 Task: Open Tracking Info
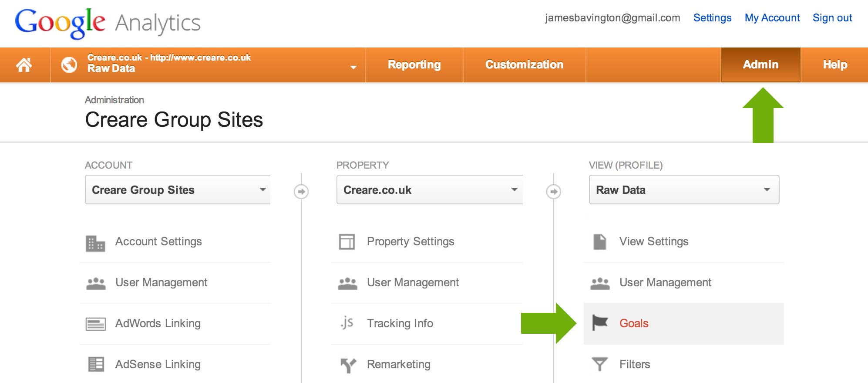click(x=400, y=323)
